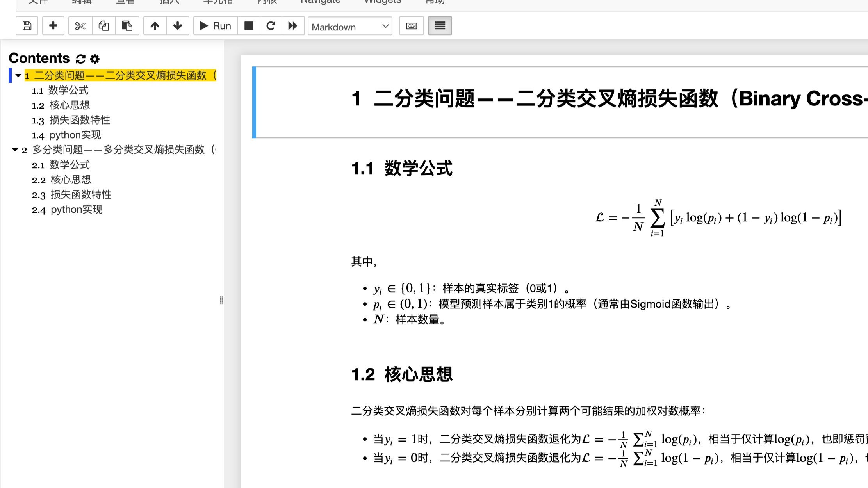Collapse section 1 二分类问题 in Contents
The height and width of the screenshot is (488, 868).
(x=17, y=76)
